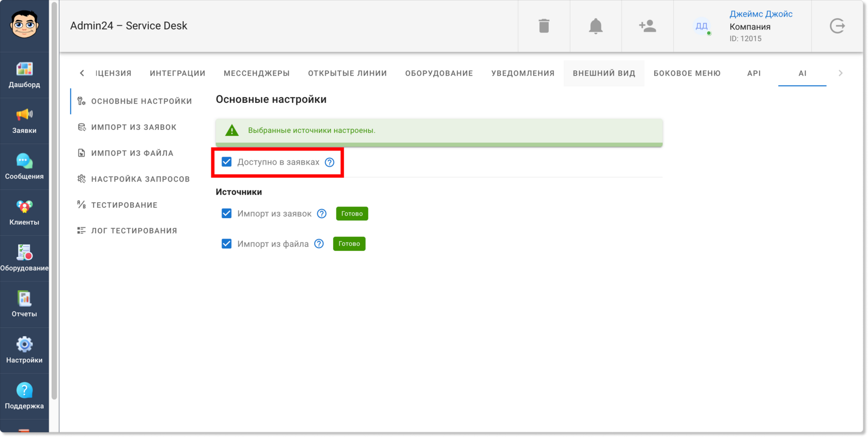This screenshot has width=868, height=437.
Task: Switch to the Интеграции tab
Action: tap(178, 73)
